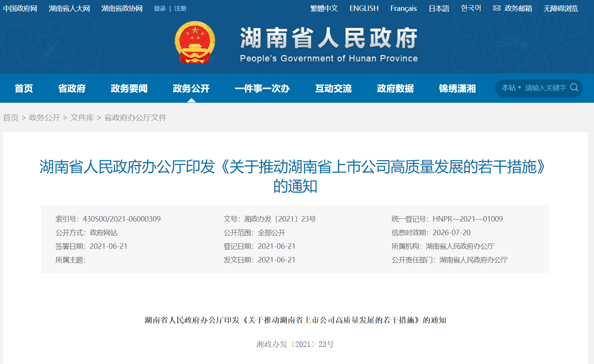
Task: Select 政务要闻 in the navigation bar
Action: (x=129, y=88)
